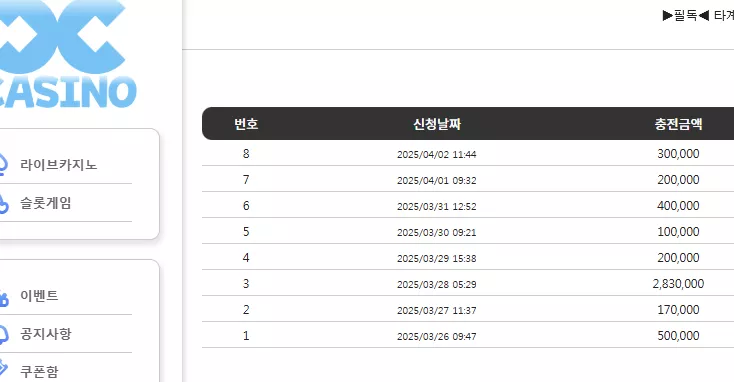Select the row with 2,830,000 charge amount
Viewport: 734px width, 382px height.
coord(468,283)
